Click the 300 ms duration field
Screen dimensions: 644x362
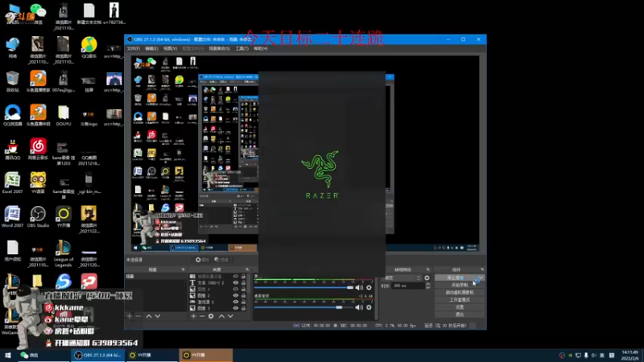pos(408,286)
